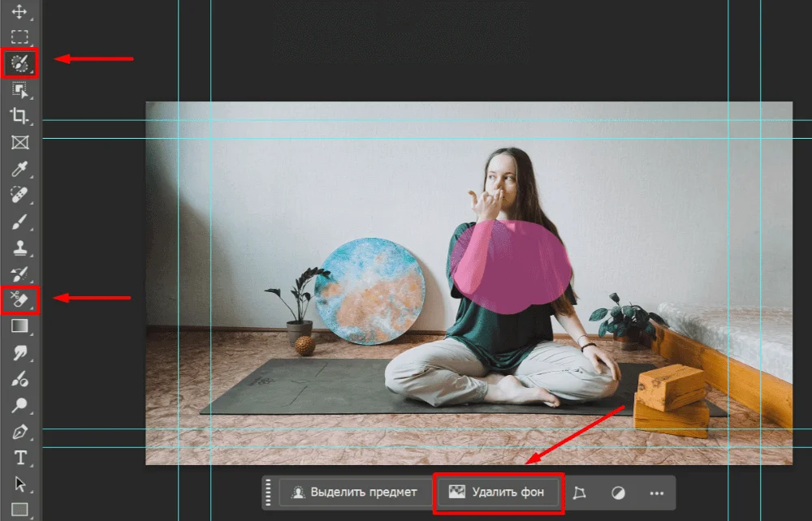
Task: Click the half-filled circle icon in taskbar
Action: tap(618, 493)
